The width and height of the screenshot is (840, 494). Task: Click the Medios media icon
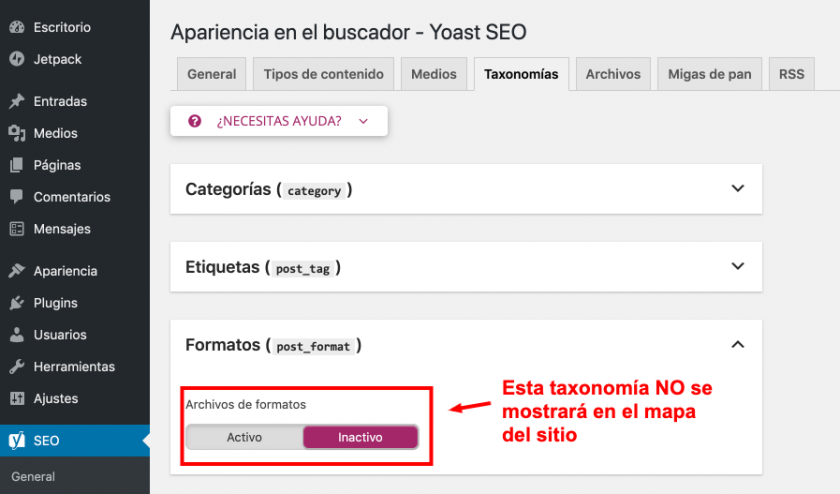[x=17, y=133]
